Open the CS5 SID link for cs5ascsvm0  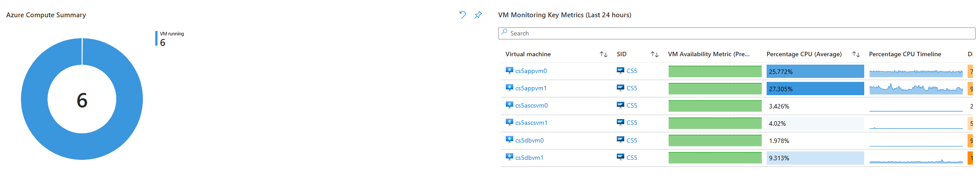[x=632, y=105]
